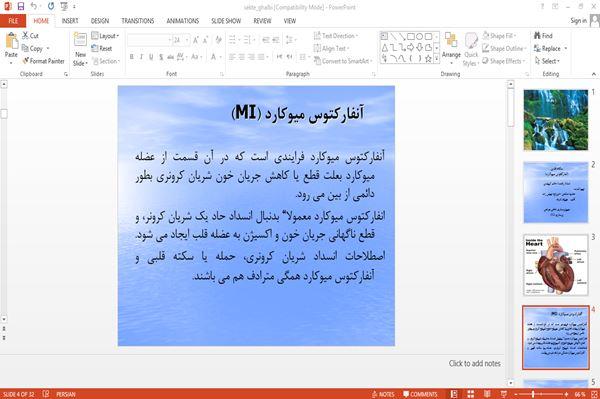Open the Arrange objects tool
Viewport: 600px width, 399px height.
click(x=451, y=48)
